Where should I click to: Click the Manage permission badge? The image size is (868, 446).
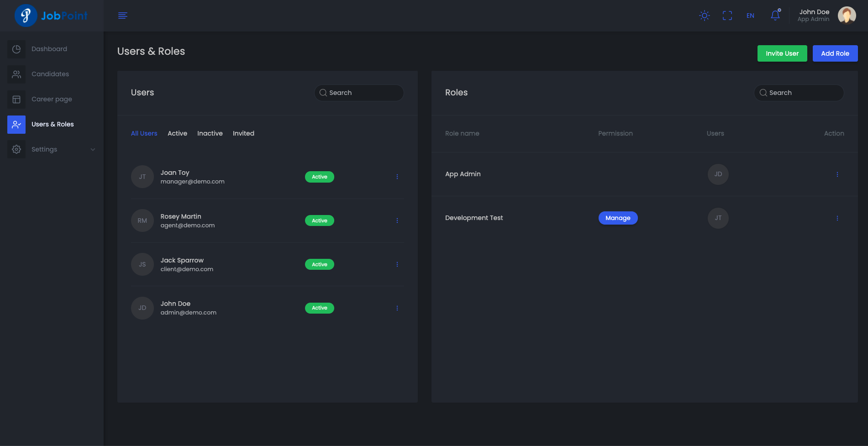618,218
